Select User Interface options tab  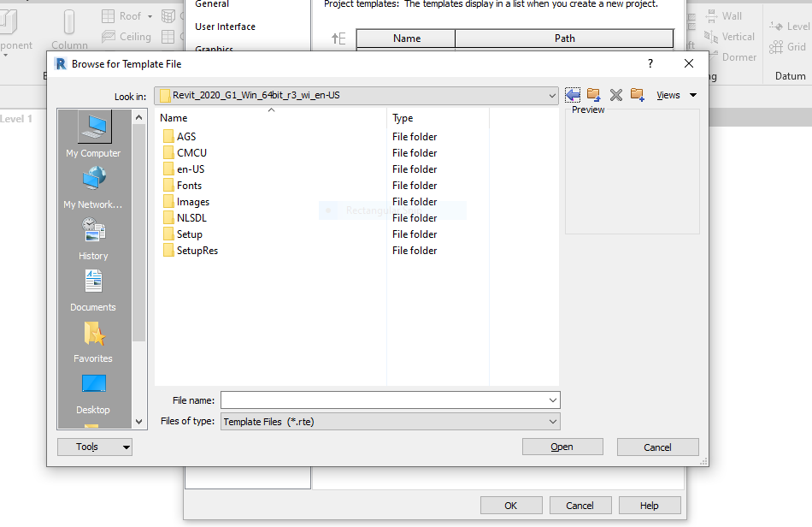click(226, 27)
